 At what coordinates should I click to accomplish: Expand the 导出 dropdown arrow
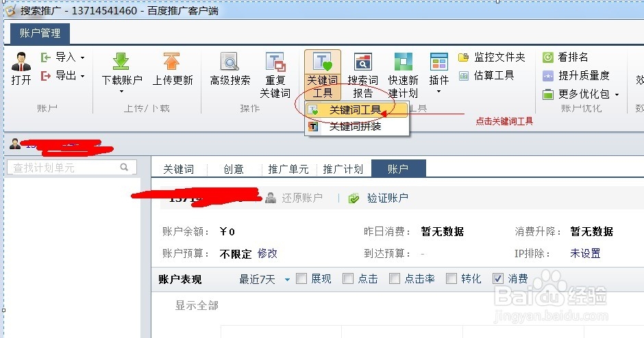point(82,77)
